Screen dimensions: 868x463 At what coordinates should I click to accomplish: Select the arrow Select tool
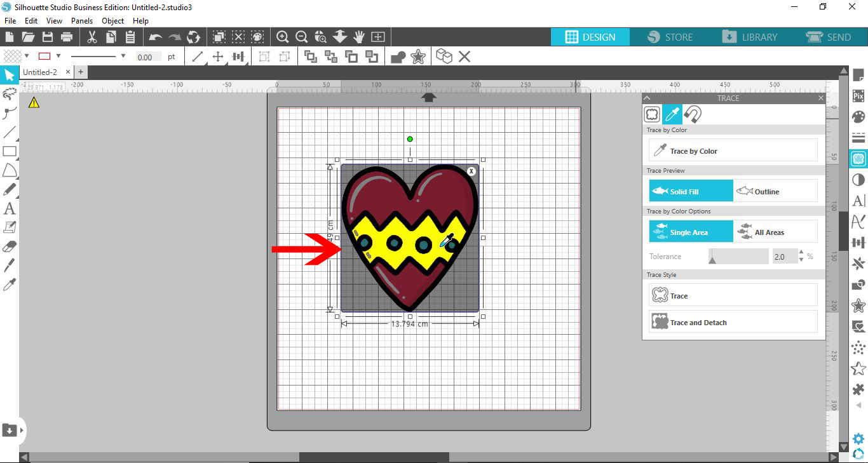pyautogui.click(x=10, y=76)
